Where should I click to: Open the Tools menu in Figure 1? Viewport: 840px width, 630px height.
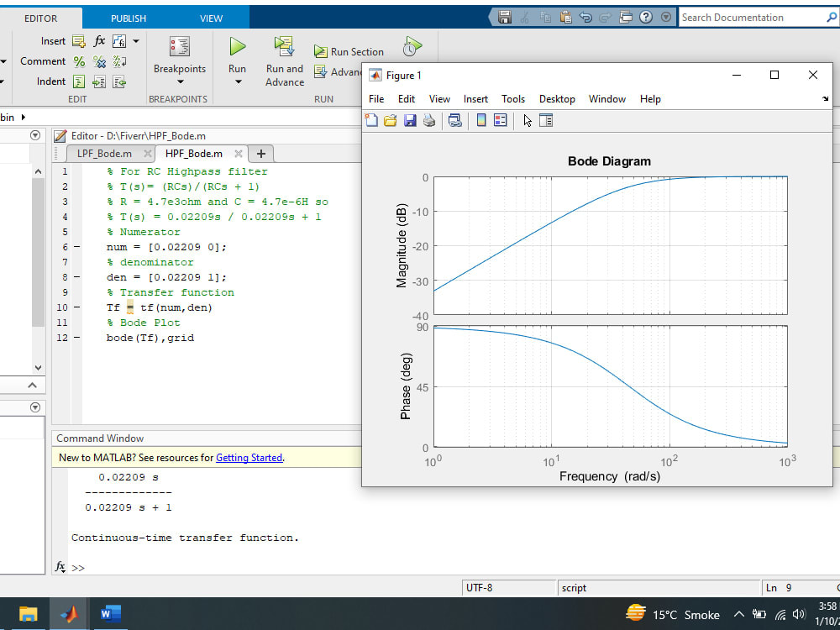(513, 98)
